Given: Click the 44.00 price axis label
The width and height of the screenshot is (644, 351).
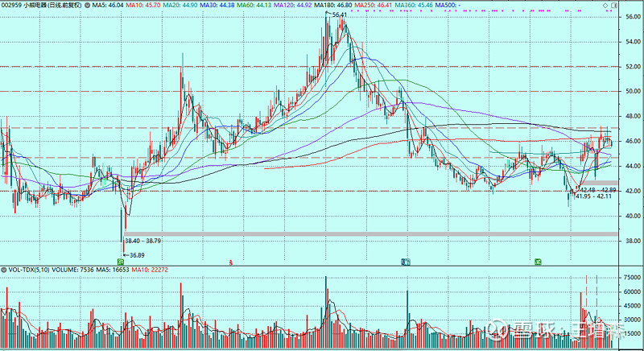Looking at the screenshot, I should click(633, 167).
